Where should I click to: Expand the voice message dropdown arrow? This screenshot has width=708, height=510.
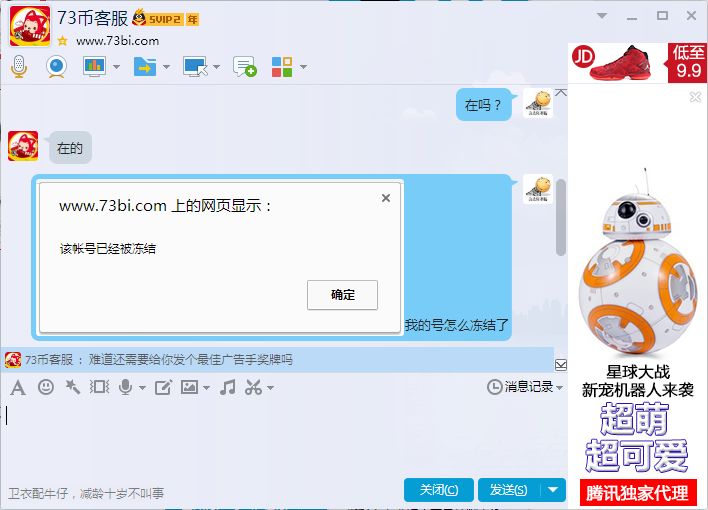142,388
